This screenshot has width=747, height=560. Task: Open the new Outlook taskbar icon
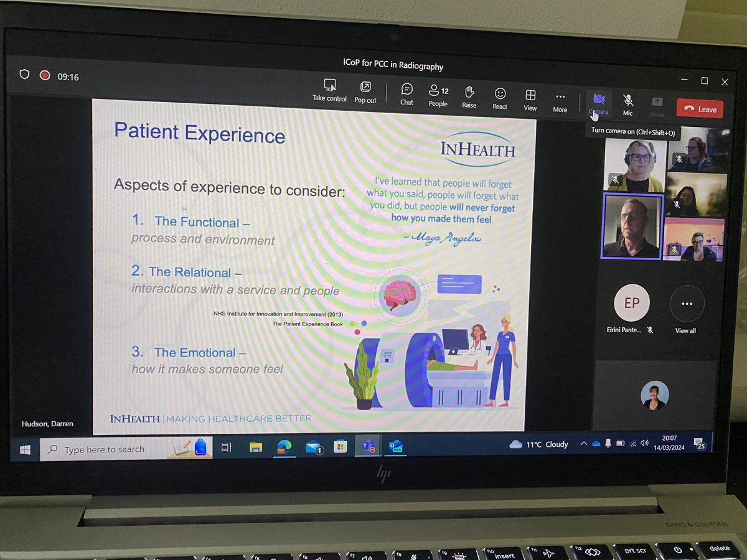point(396,446)
